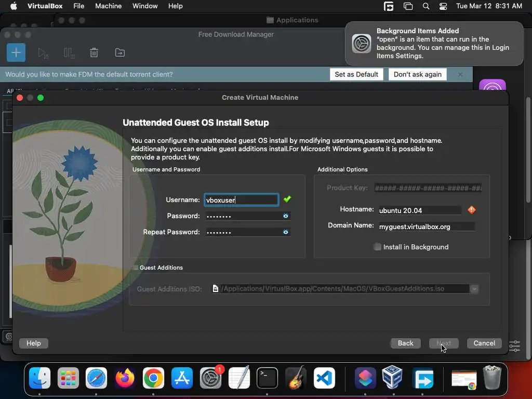Open Shortcuts from the Dock

point(365,378)
